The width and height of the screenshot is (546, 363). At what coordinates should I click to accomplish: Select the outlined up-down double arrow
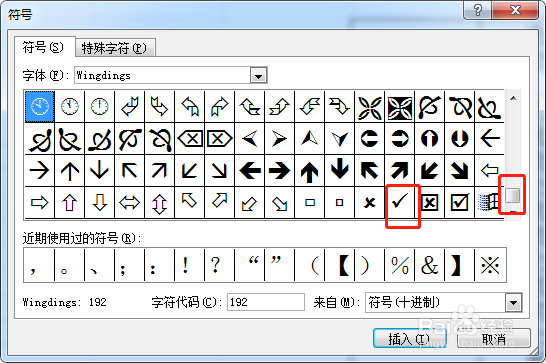[x=159, y=203]
